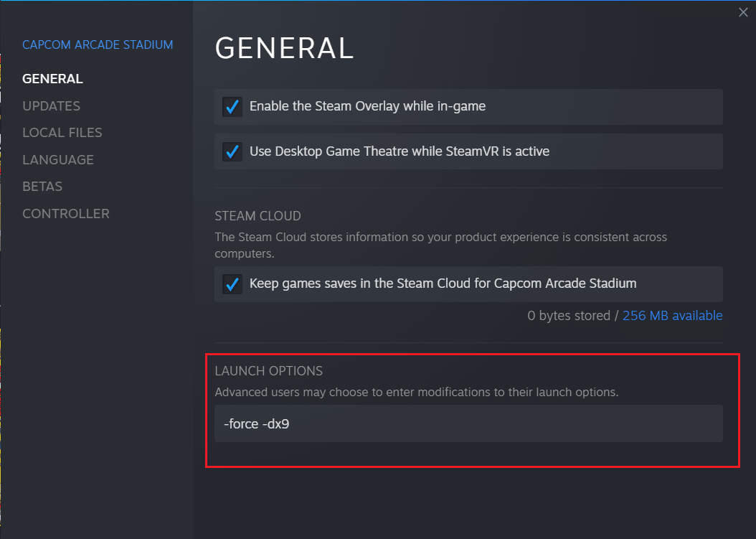Click the blue checkmark beside Steam Overlay option
756x539 pixels.
coord(232,106)
